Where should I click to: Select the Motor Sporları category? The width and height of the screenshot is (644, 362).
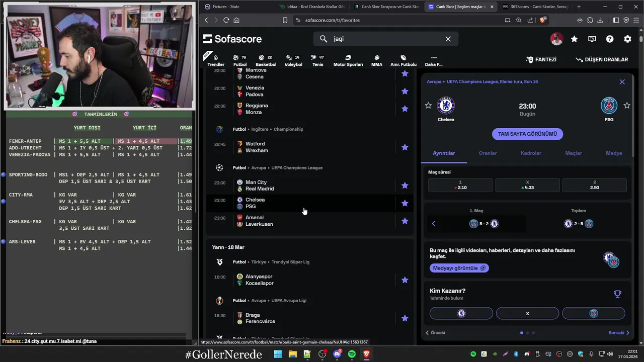coord(348,60)
